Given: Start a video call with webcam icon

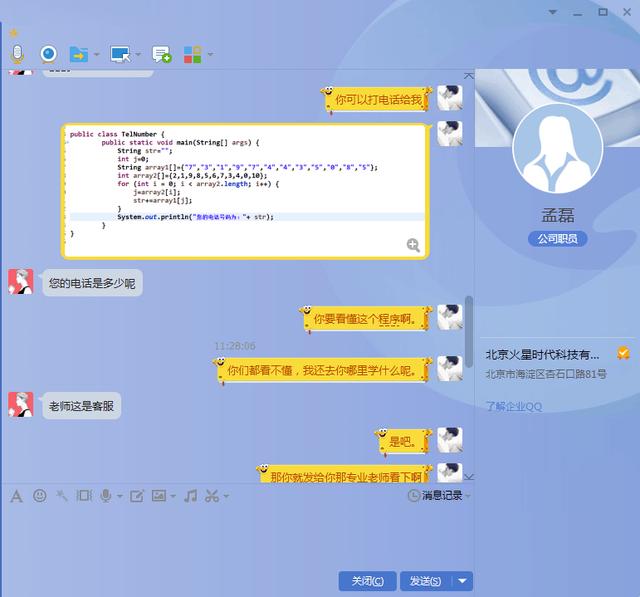Looking at the screenshot, I should pos(49,54).
